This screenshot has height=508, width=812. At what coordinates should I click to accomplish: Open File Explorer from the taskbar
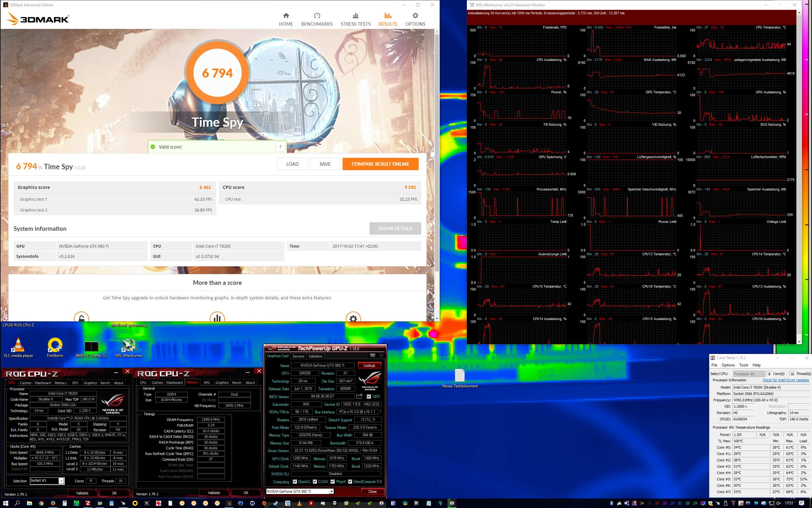29,503
